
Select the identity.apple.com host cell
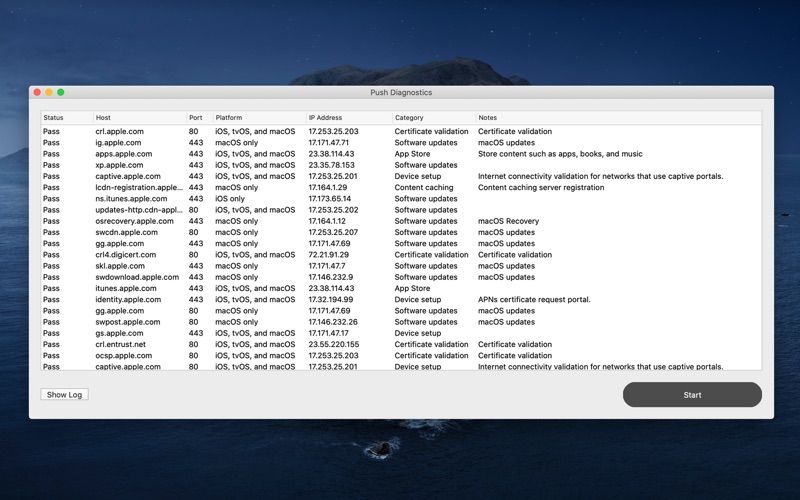click(x=128, y=299)
